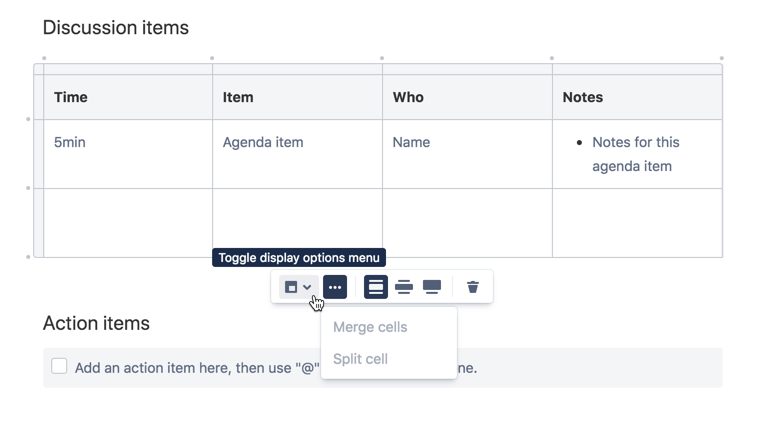Choose Split cell from the menu
The width and height of the screenshot is (773, 425).
pyautogui.click(x=360, y=359)
